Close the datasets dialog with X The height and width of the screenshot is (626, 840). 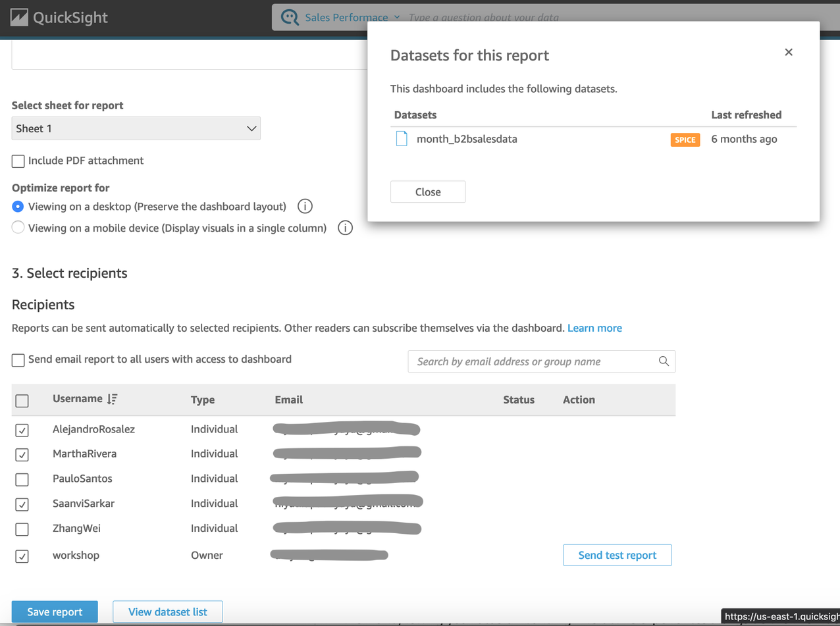(x=789, y=52)
